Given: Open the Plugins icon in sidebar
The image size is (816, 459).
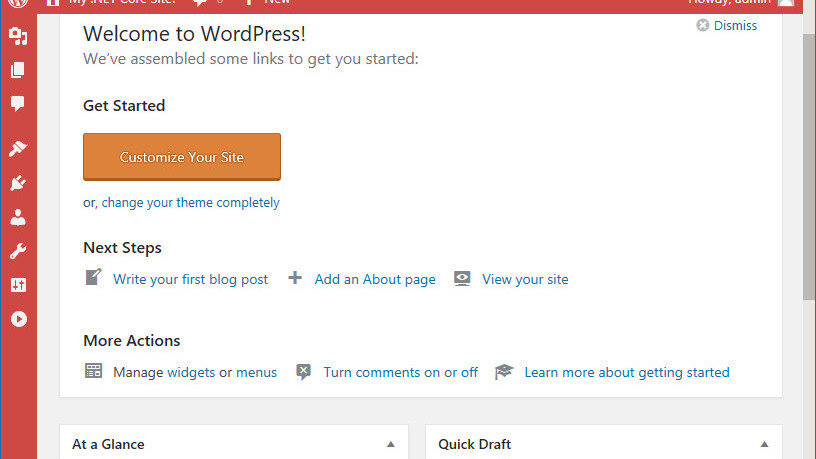Looking at the screenshot, I should coord(18,183).
